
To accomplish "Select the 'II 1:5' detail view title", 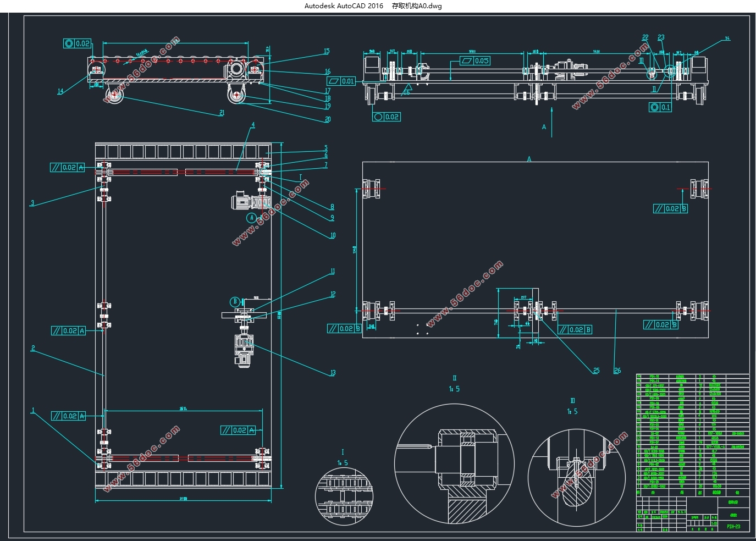I will coord(454,384).
